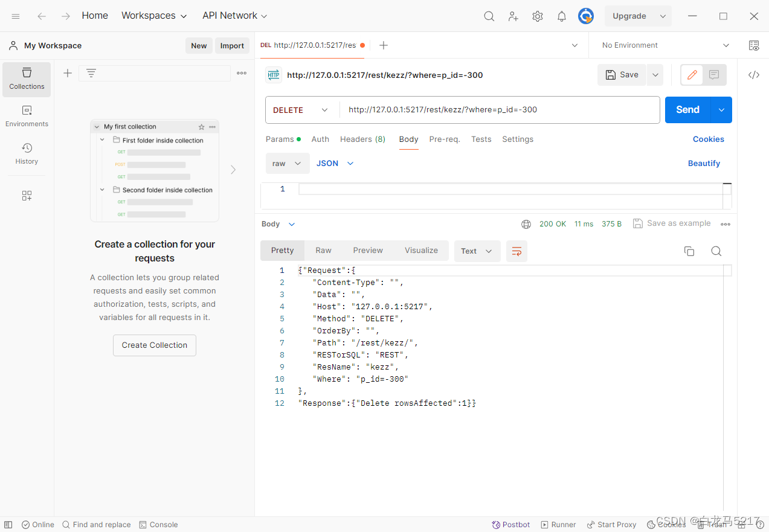
Task: Open the user avatar profile
Action: [x=586, y=16]
